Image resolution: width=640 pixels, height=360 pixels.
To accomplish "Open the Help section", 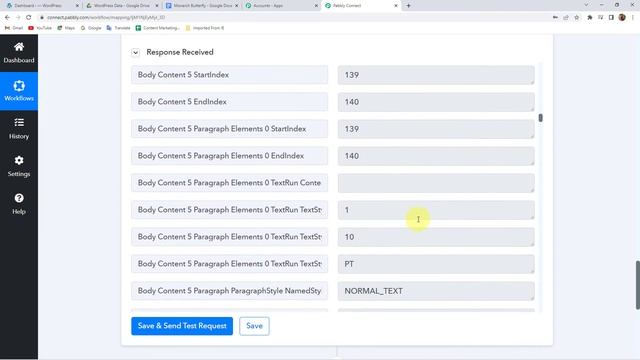I will (19, 204).
